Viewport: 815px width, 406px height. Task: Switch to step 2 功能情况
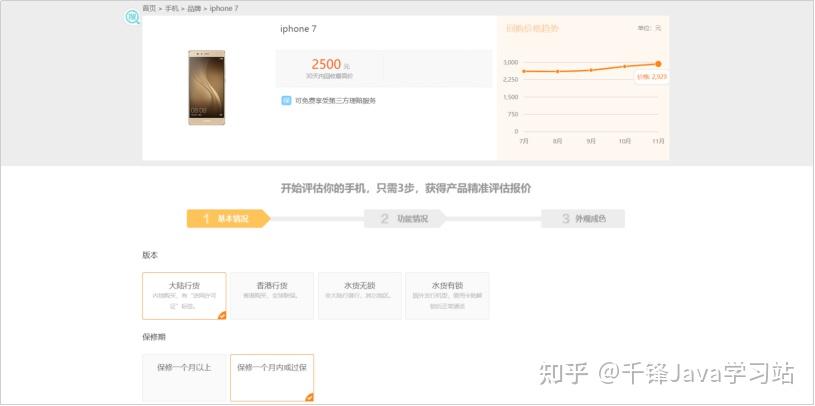pos(405,219)
